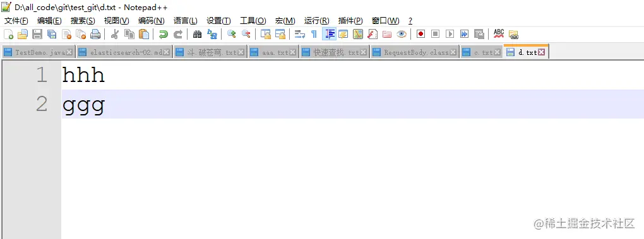Open the 编码(N) menu
644x239 pixels.
[151, 21]
